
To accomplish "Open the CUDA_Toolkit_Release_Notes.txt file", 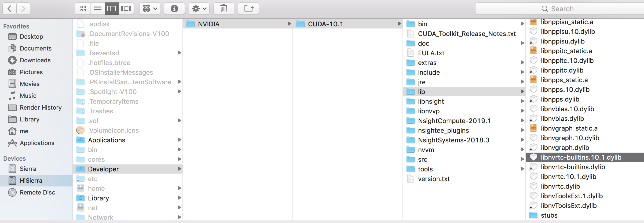I will (x=467, y=34).
